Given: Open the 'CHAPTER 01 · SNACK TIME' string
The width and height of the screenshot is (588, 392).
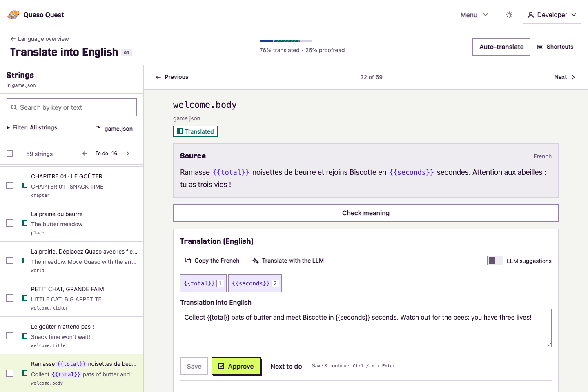Looking at the screenshot, I should 67,187.
